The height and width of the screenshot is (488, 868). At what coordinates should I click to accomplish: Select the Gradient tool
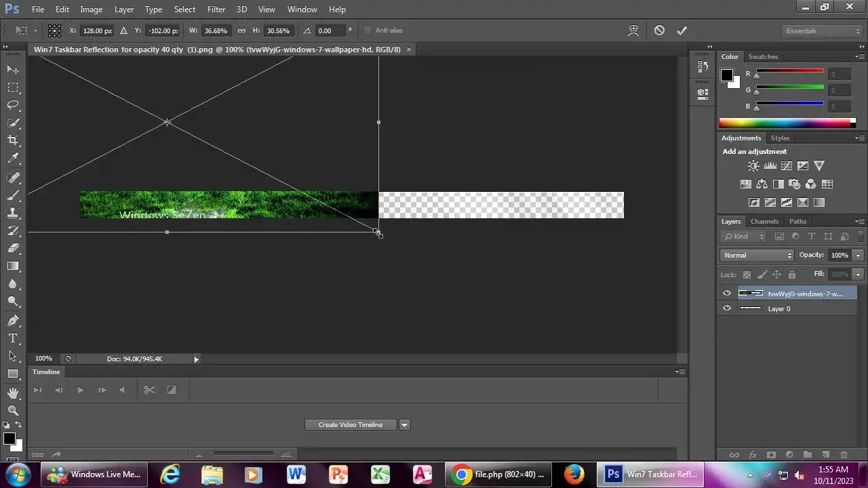pos(13,266)
